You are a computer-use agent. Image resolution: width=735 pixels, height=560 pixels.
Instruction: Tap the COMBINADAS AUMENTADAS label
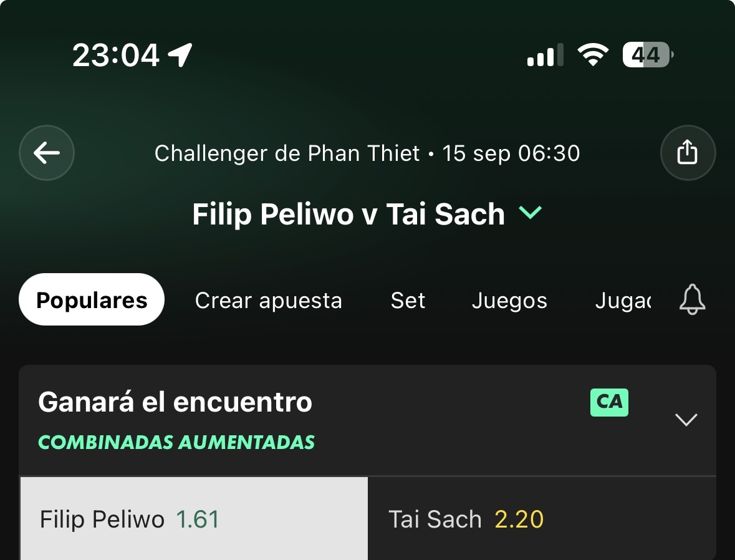pos(176,442)
